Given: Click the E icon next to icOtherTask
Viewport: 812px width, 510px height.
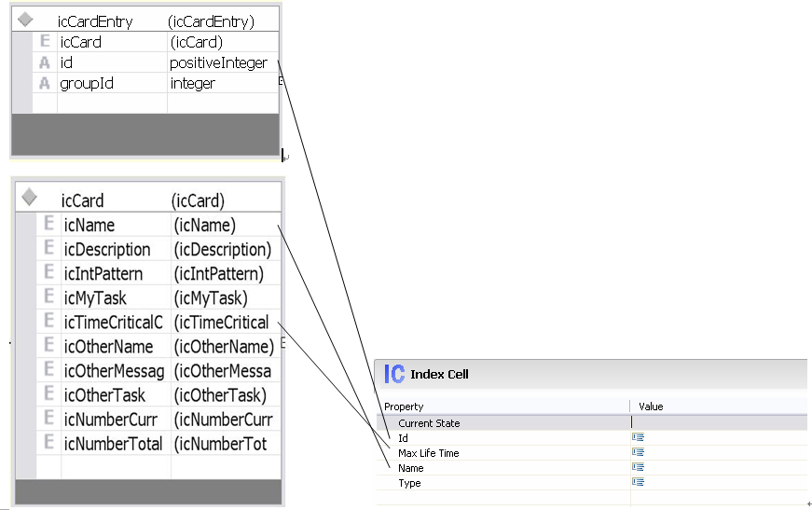Looking at the screenshot, I should tap(48, 394).
